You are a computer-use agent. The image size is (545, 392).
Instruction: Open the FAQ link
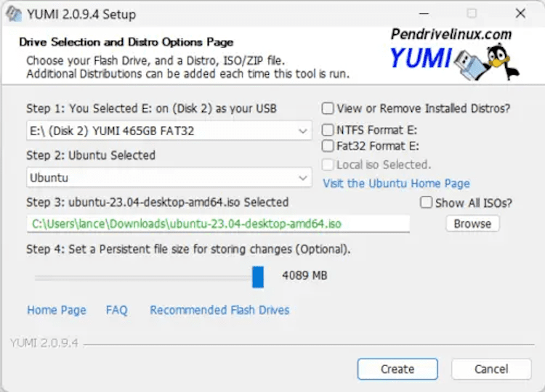tap(117, 310)
